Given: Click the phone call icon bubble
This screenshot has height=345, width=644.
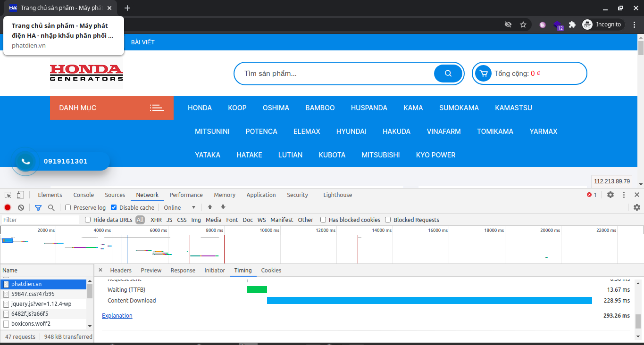Looking at the screenshot, I should click(25, 161).
